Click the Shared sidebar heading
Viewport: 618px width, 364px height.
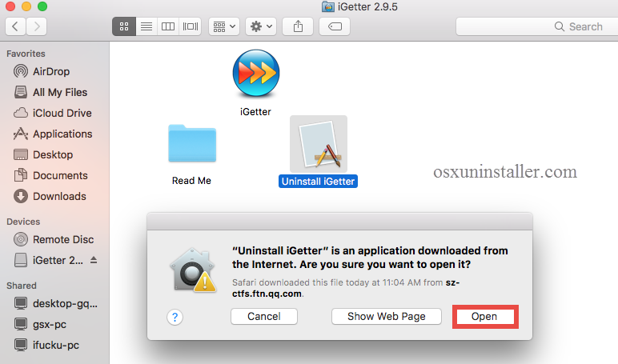coord(22,286)
